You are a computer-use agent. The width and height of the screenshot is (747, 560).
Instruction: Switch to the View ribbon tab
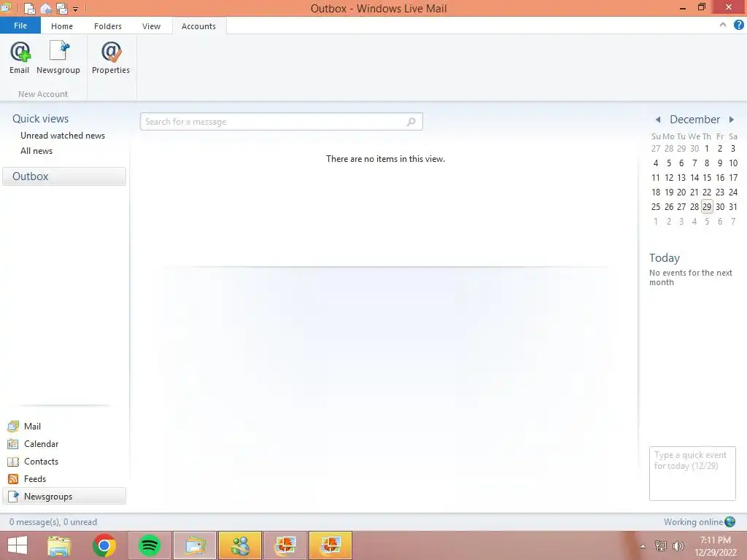pos(151,26)
